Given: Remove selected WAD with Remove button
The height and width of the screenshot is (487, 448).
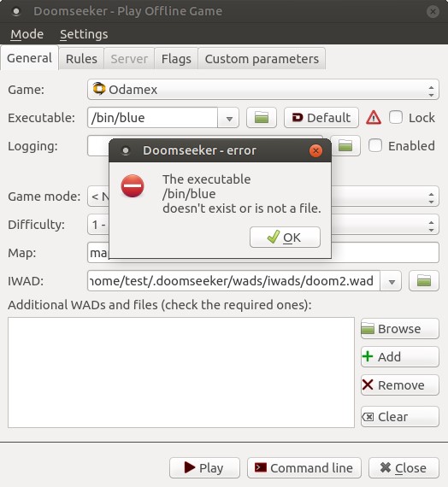Looking at the screenshot, I should pyautogui.click(x=400, y=385).
